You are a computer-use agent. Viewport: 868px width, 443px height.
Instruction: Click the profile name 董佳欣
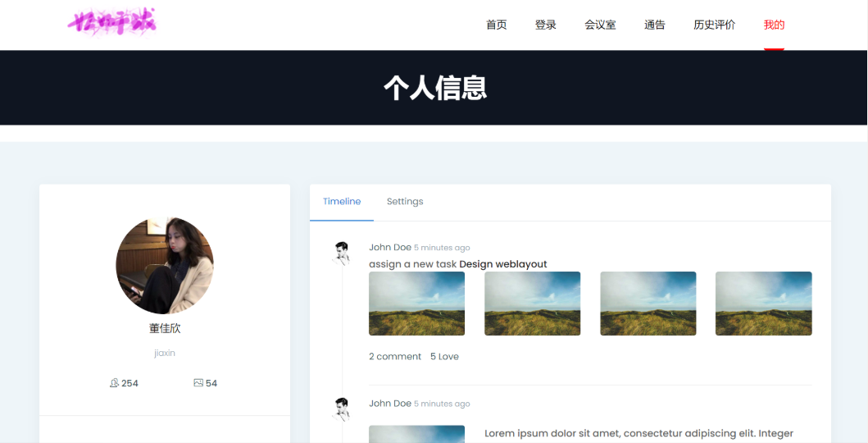click(165, 328)
